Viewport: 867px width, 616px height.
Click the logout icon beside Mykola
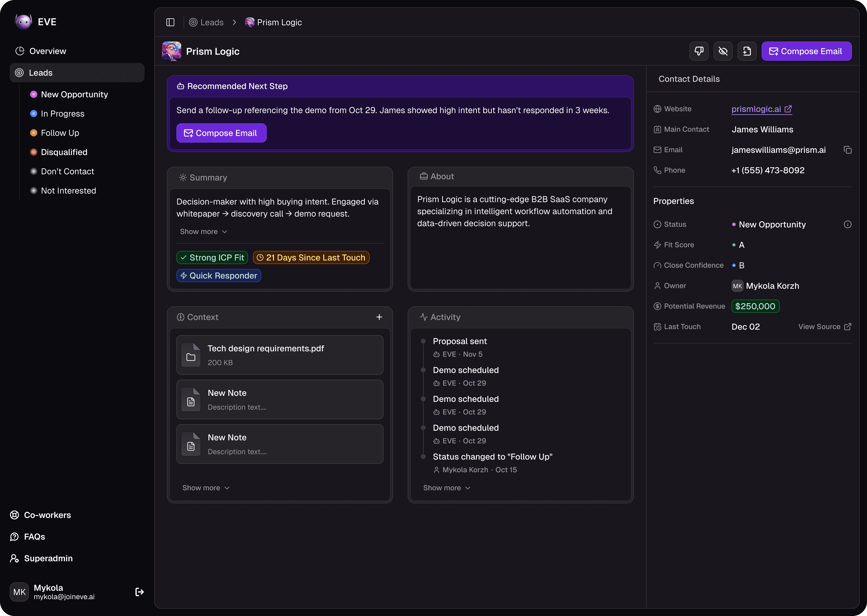click(139, 592)
